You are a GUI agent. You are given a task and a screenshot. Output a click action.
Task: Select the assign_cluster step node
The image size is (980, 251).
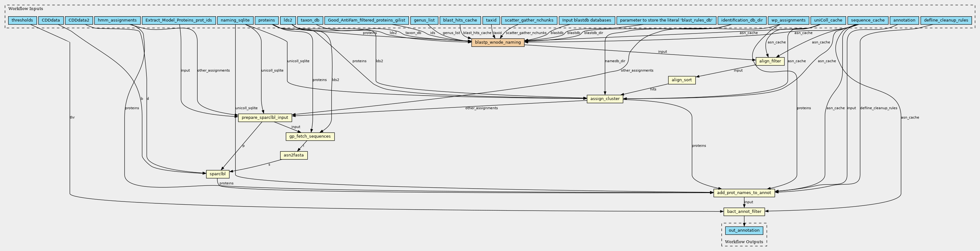coord(605,99)
